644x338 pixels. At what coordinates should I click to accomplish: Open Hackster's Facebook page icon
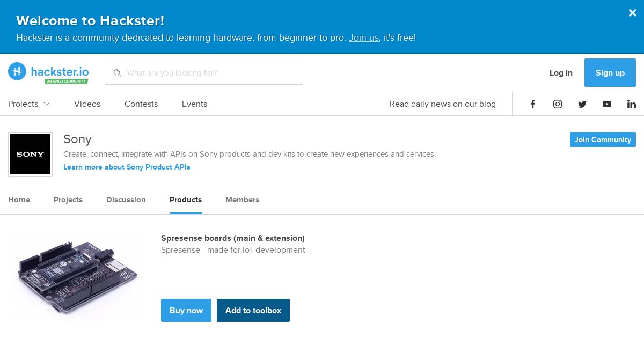(x=533, y=104)
